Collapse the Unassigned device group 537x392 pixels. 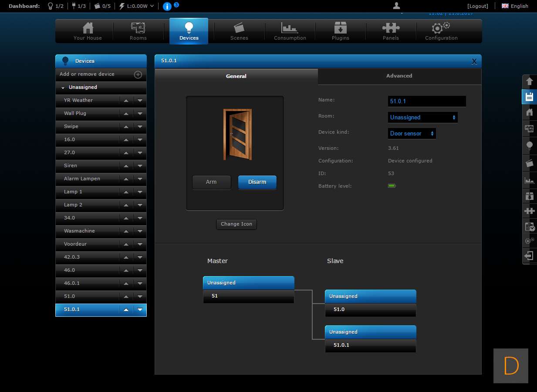click(x=63, y=88)
